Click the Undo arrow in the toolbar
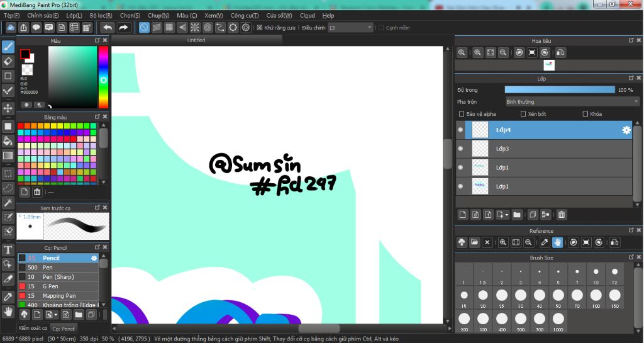 [108, 28]
